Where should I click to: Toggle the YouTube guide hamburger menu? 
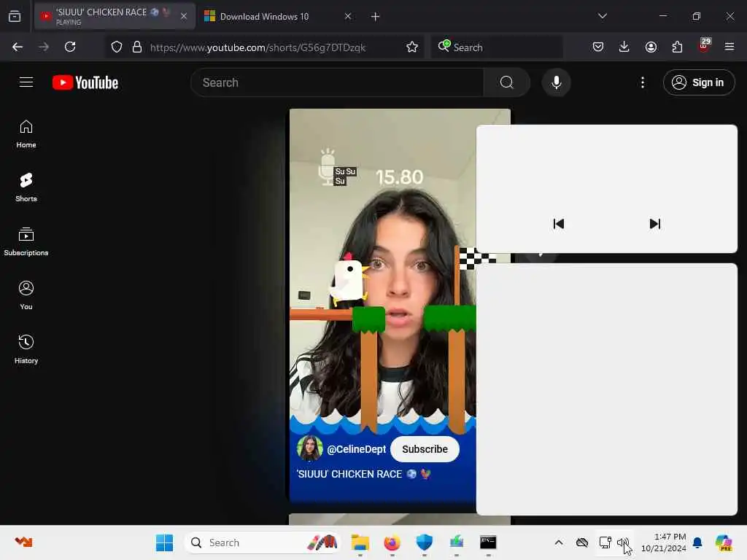(26, 82)
